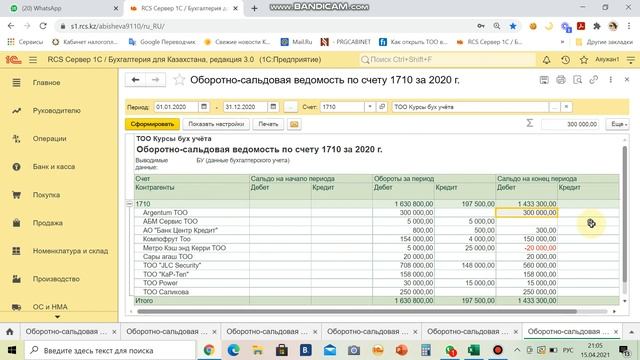Go forward with the right arrow button
The width and height of the screenshot is (640, 360).
[156, 80]
